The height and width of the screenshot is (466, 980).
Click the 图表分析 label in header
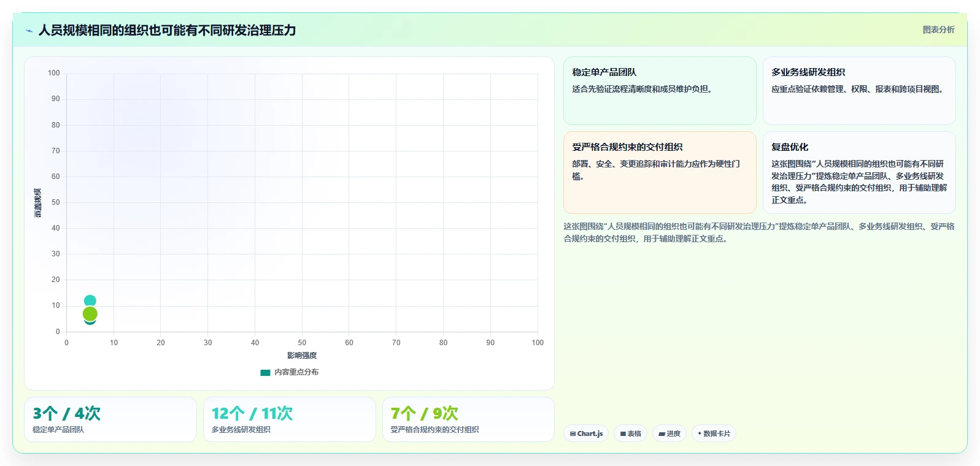coord(938,29)
